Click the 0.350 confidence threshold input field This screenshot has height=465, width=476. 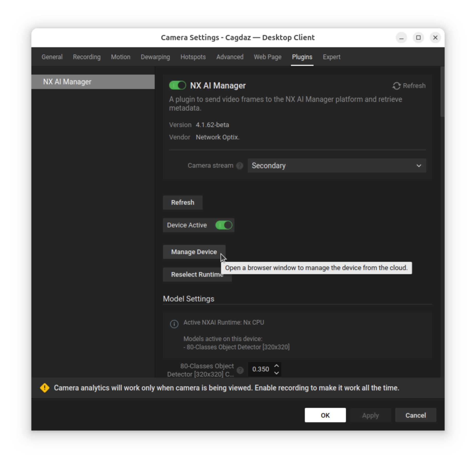(x=260, y=369)
